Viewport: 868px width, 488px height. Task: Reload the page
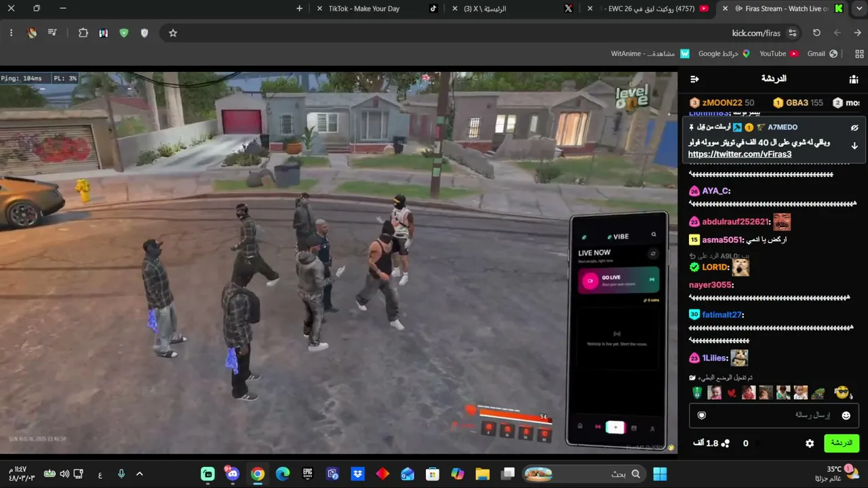(816, 33)
